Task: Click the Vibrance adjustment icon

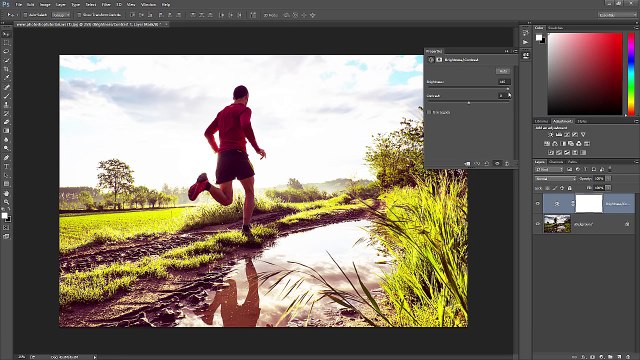Action: pyautogui.click(x=583, y=135)
